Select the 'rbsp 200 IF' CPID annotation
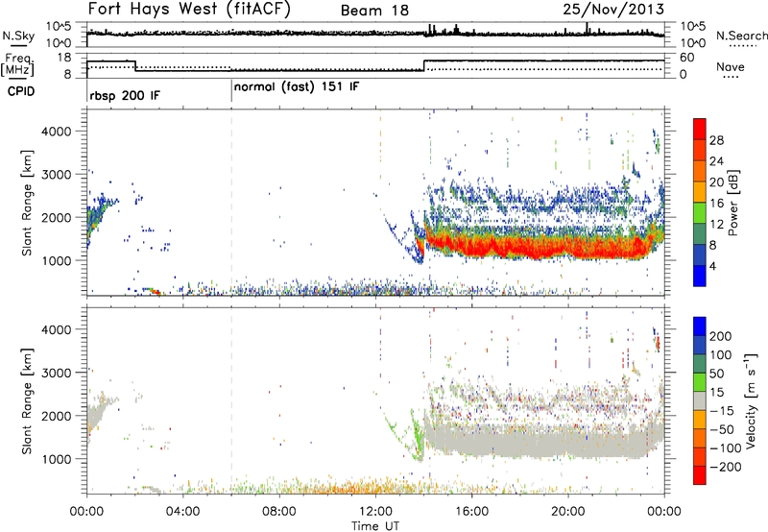Screen dimensions: 768x532 click(x=125, y=96)
